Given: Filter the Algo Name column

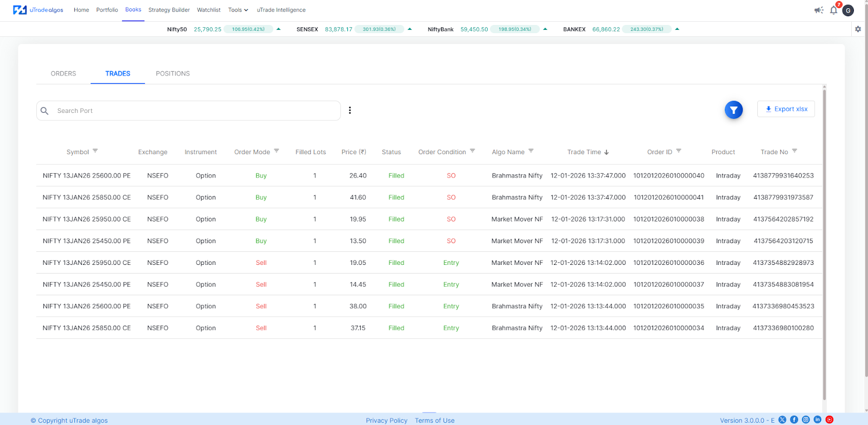Looking at the screenshot, I should 531,151.
